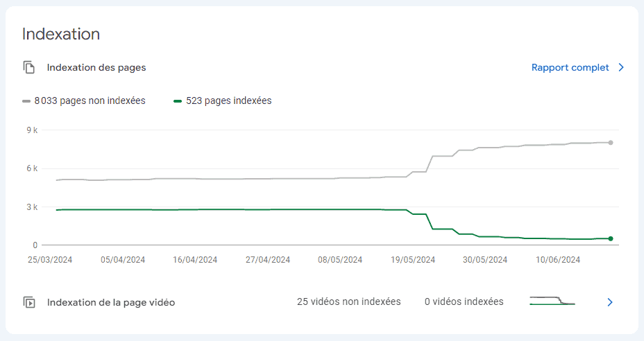Click the pages icon beside Indexation des pages

(x=28, y=67)
